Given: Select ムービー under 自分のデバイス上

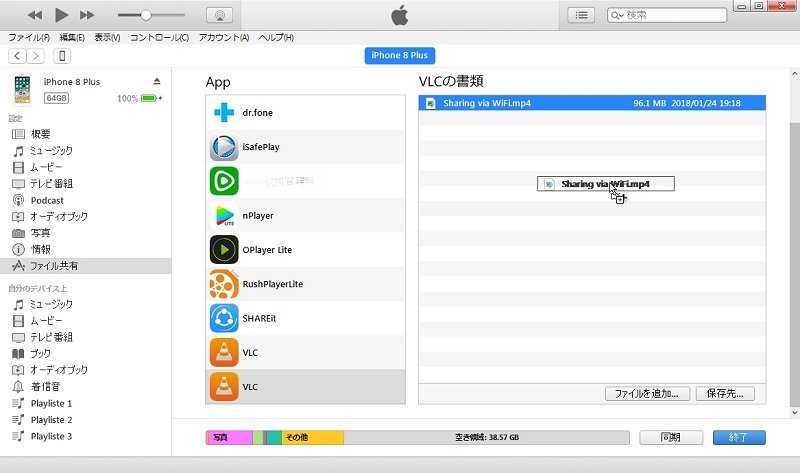Looking at the screenshot, I should (x=86, y=320).
